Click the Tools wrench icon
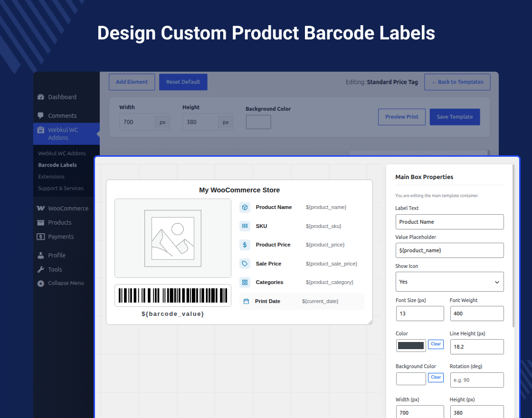The width and height of the screenshot is (532, 418). [41, 269]
